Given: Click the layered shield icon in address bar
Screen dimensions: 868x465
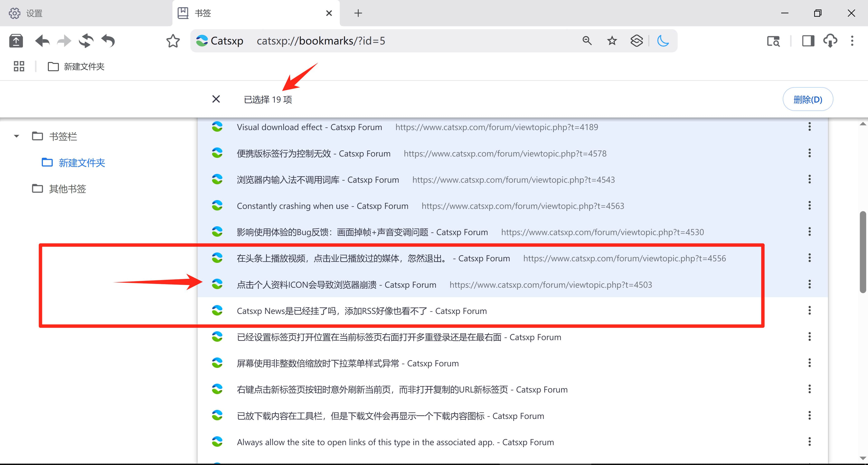Looking at the screenshot, I should tap(637, 41).
